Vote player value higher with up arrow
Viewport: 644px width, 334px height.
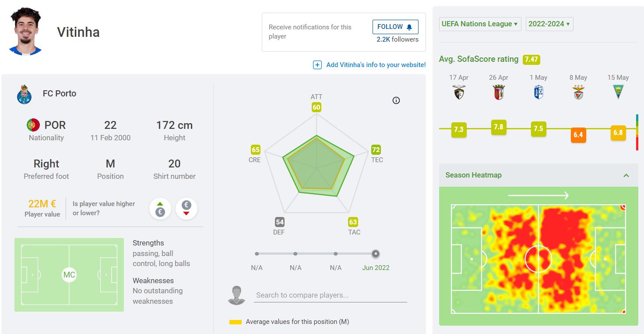(160, 209)
